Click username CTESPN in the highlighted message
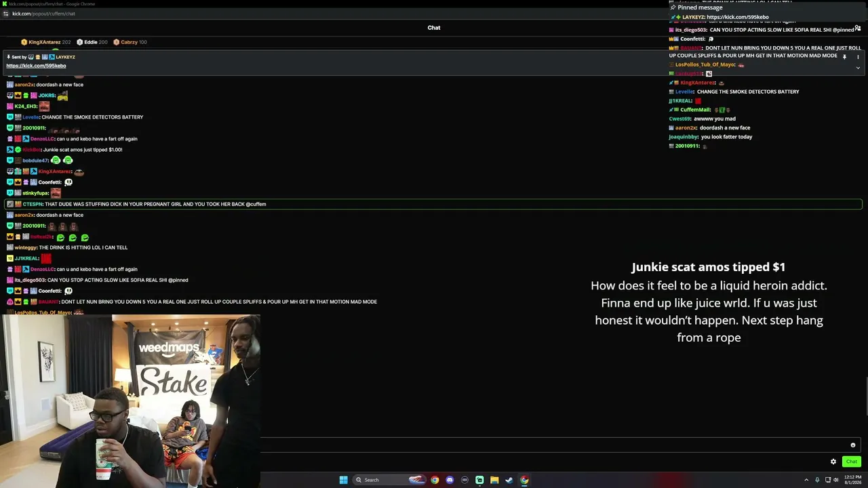This screenshot has width=868, height=488. tap(33, 204)
